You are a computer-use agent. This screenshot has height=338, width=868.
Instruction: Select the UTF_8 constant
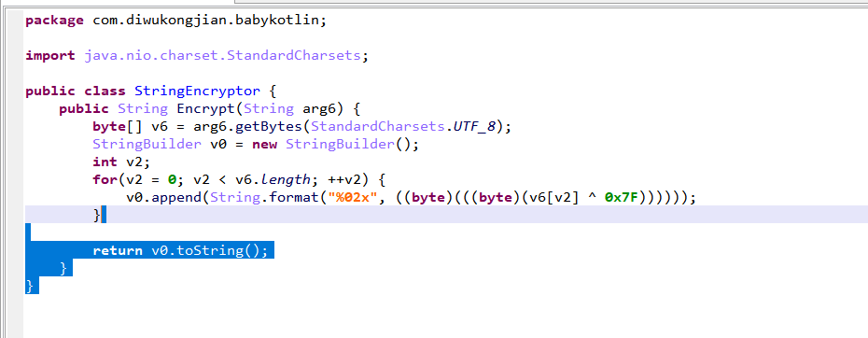[x=474, y=126]
